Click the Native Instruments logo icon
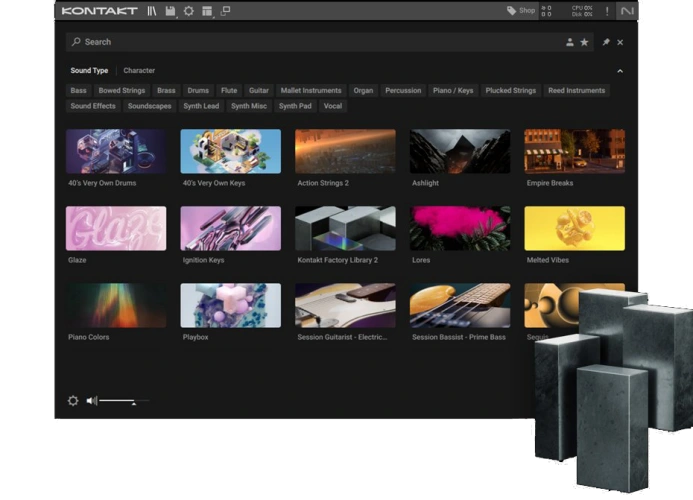 [x=627, y=11]
